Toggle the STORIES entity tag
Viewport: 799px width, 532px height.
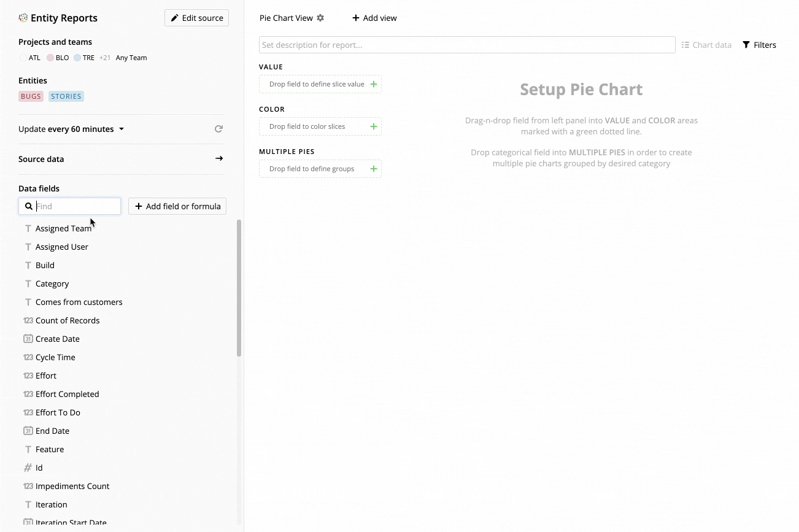(x=66, y=96)
